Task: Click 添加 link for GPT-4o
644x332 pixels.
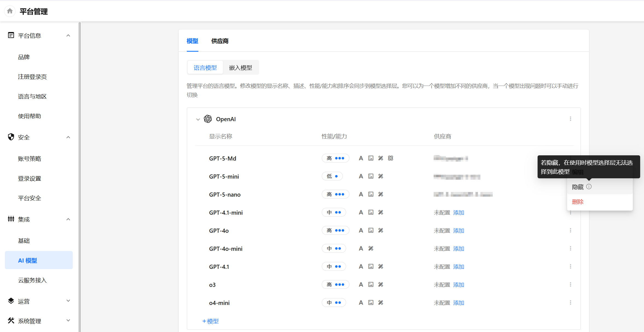Action: pyautogui.click(x=459, y=231)
